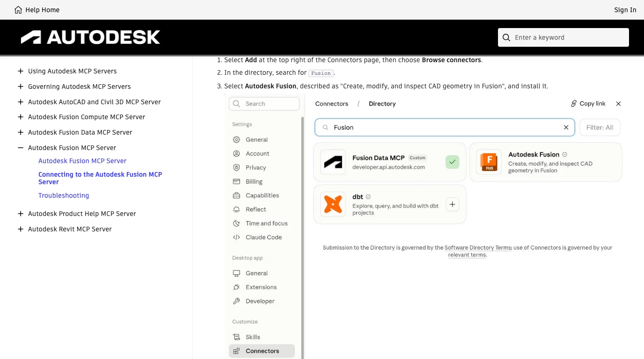
Task: Select the Autodesk Fusion connector card title
Action: 534,155
